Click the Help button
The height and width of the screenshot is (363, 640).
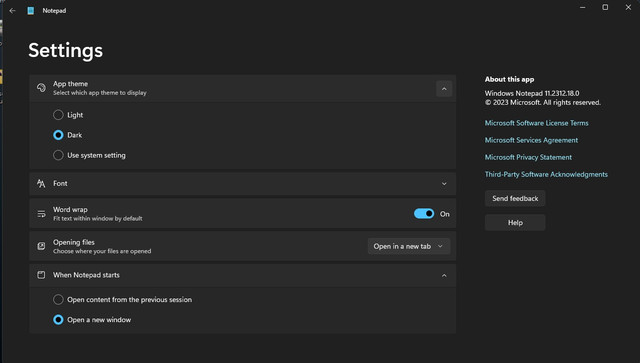515,223
